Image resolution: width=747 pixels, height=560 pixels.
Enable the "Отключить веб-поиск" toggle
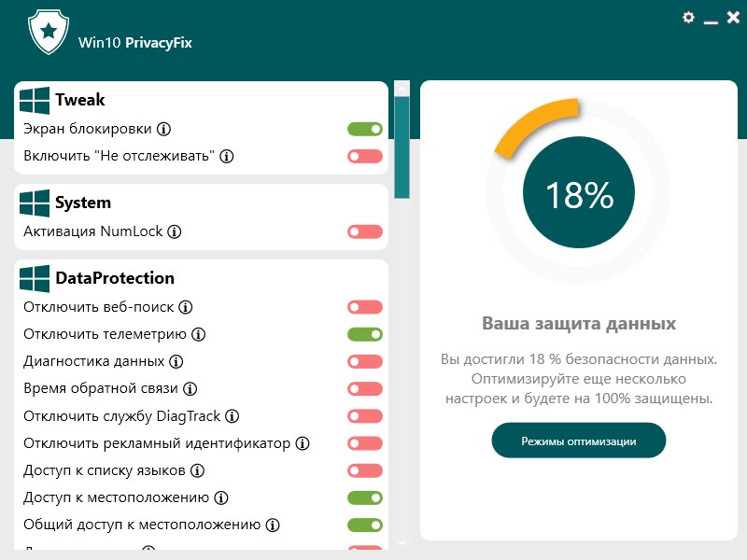(365, 306)
